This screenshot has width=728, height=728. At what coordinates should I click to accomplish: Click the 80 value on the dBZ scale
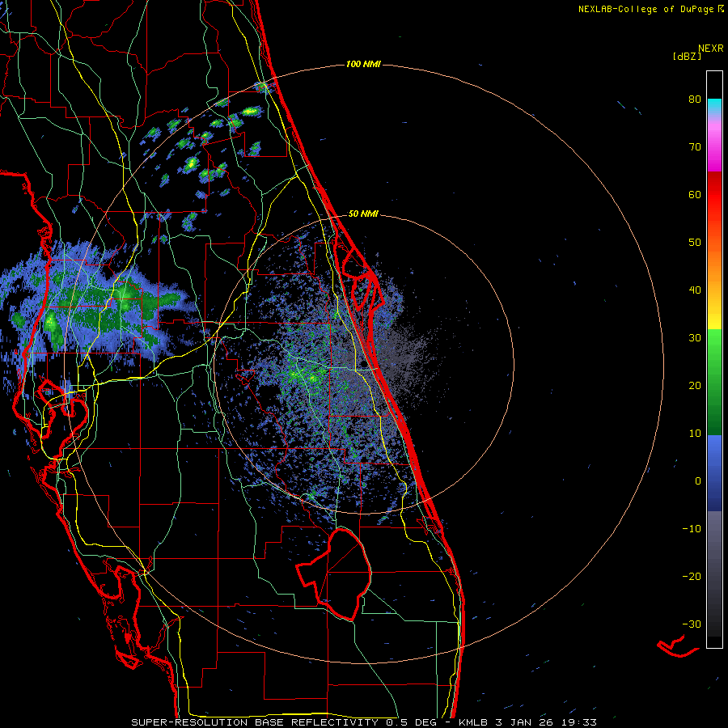click(695, 99)
